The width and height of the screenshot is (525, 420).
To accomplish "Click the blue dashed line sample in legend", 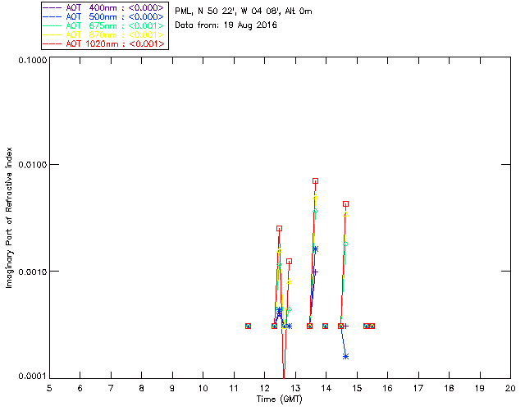I will click(x=52, y=17).
